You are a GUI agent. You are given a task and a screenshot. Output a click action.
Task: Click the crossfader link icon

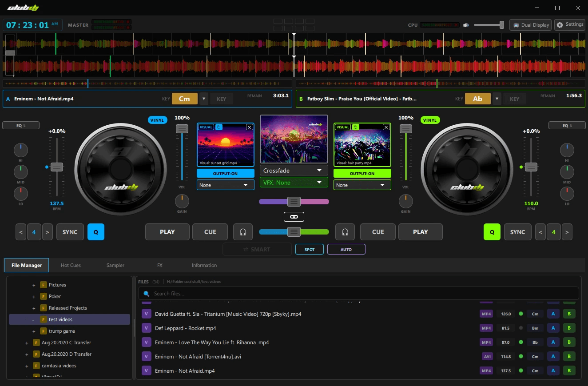click(x=294, y=217)
